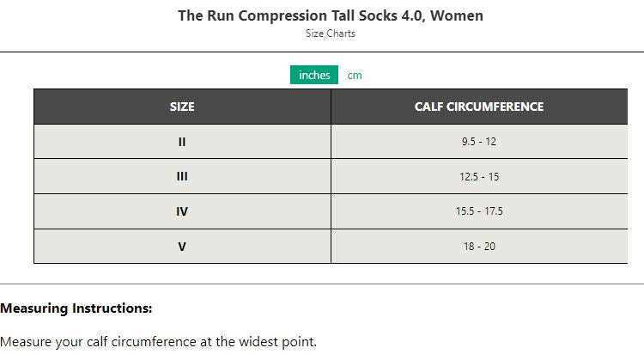The image size is (644, 354).
Task: Switch size chart to cm
Action: click(355, 75)
